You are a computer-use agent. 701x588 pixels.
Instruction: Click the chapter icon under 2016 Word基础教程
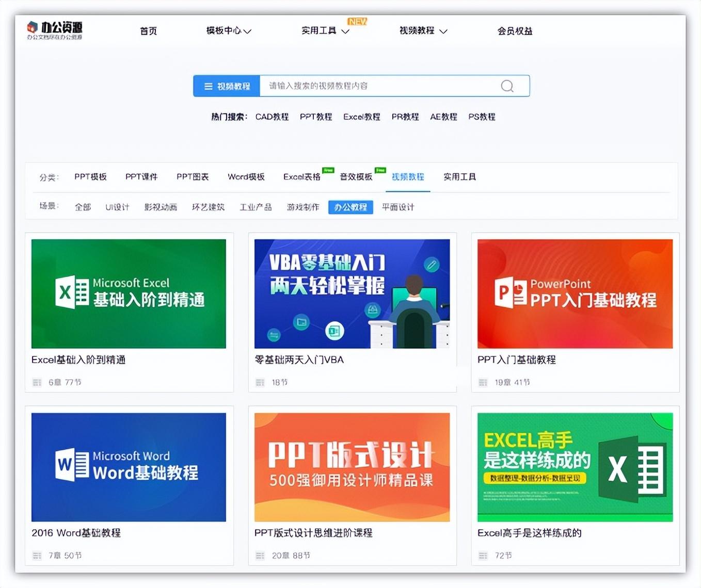coord(37,556)
